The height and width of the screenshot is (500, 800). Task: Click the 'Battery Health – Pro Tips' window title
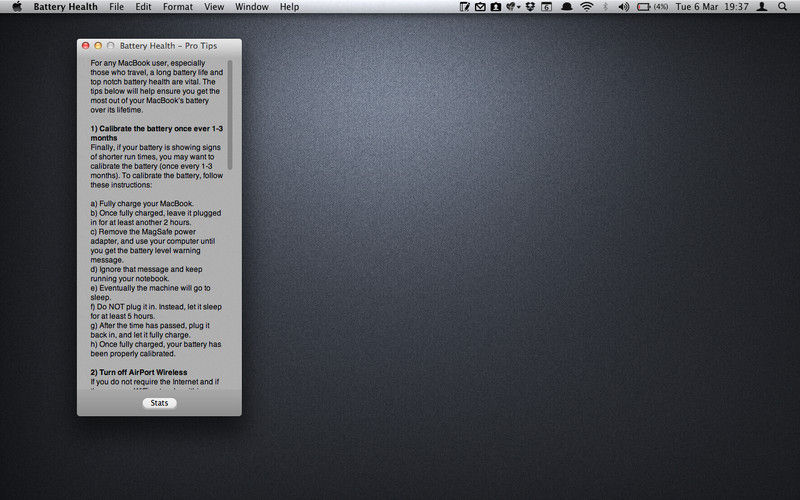(168, 46)
